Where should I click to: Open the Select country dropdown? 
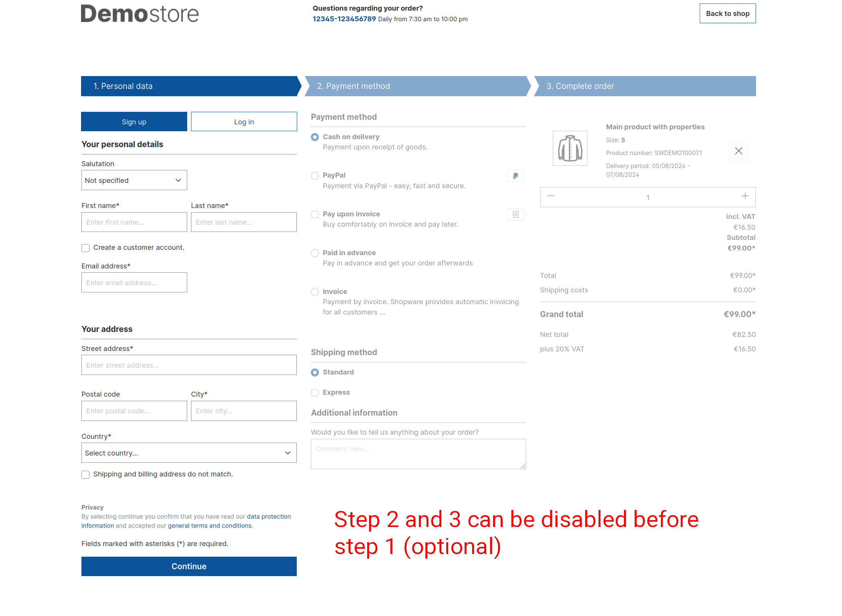(188, 453)
